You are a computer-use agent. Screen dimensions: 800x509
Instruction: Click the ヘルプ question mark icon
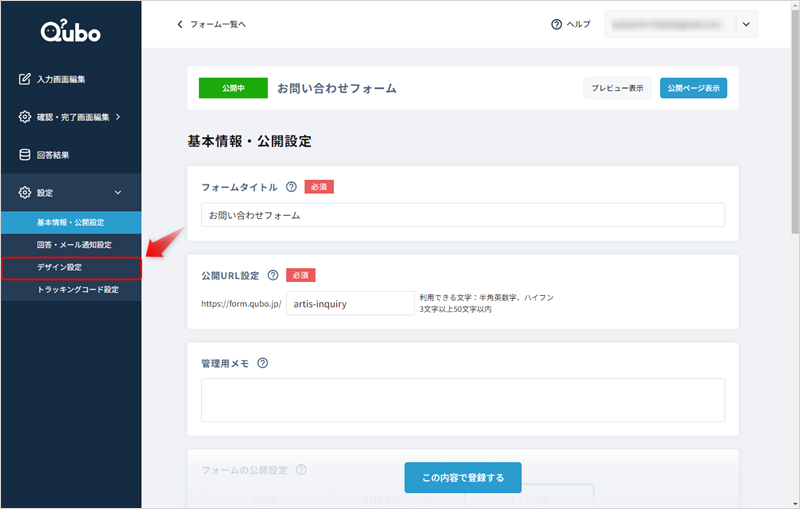[556, 24]
